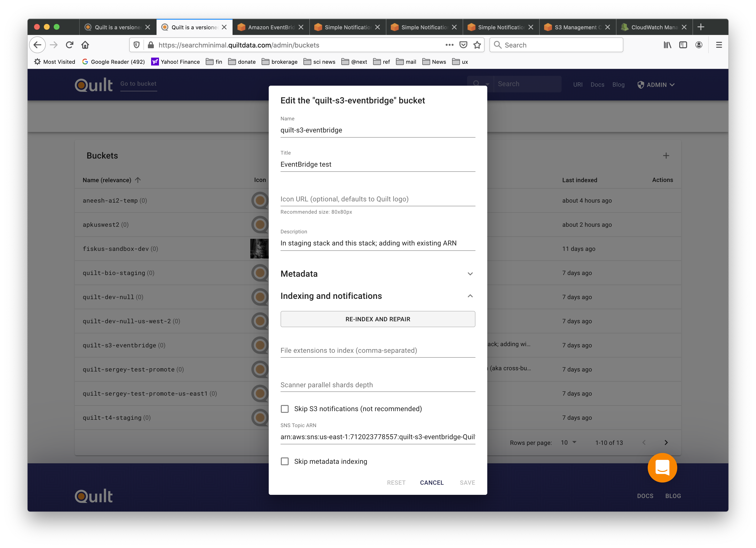The height and width of the screenshot is (548, 756).
Task: Click the browser Back arrow button
Action: click(38, 45)
